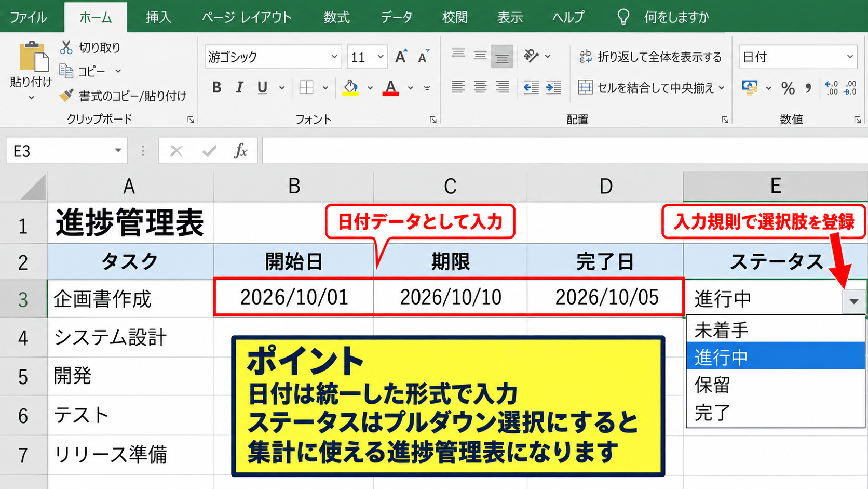
Task: Expand the merge and center (セルを結合して中央揃え) arrow
Action: [x=722, y=88]
